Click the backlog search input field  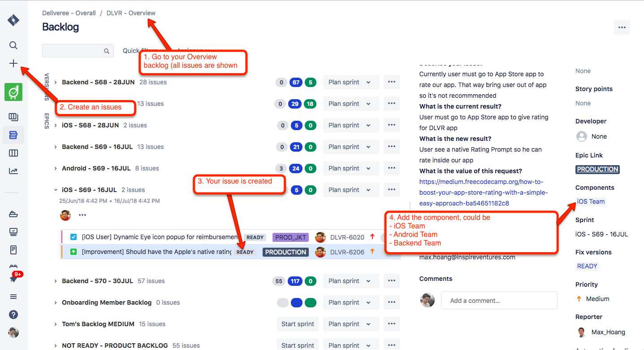click(x=78, y=51)
